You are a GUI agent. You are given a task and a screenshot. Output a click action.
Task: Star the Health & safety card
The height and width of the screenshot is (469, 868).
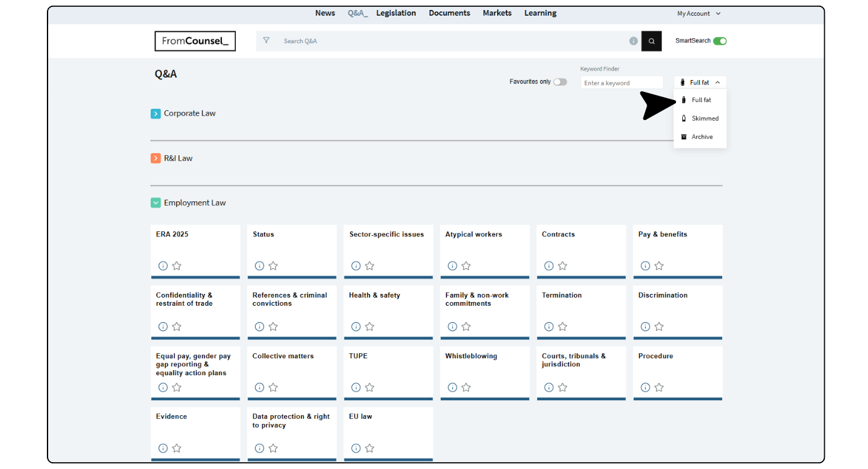click(x=370, y=326)
